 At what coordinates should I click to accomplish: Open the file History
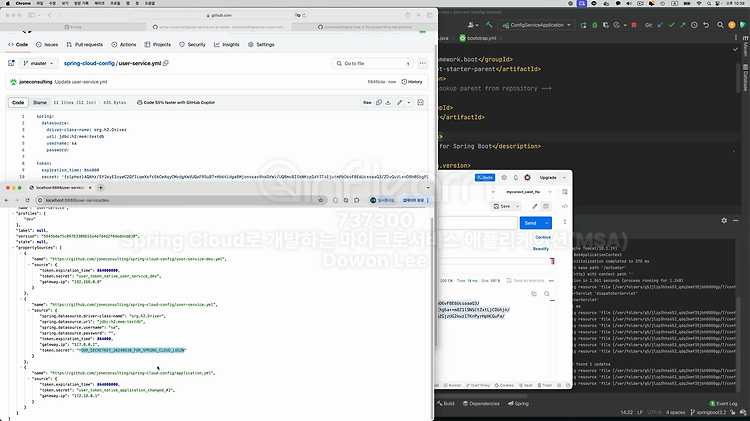click(x=412, y=82)
